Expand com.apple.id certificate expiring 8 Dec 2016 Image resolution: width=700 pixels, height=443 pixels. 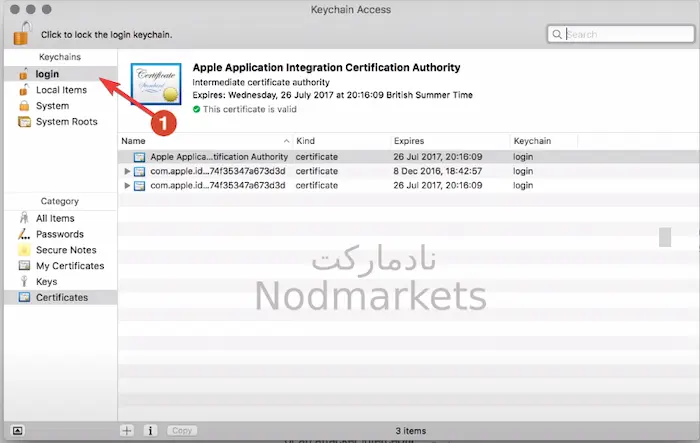pos(127,171)
